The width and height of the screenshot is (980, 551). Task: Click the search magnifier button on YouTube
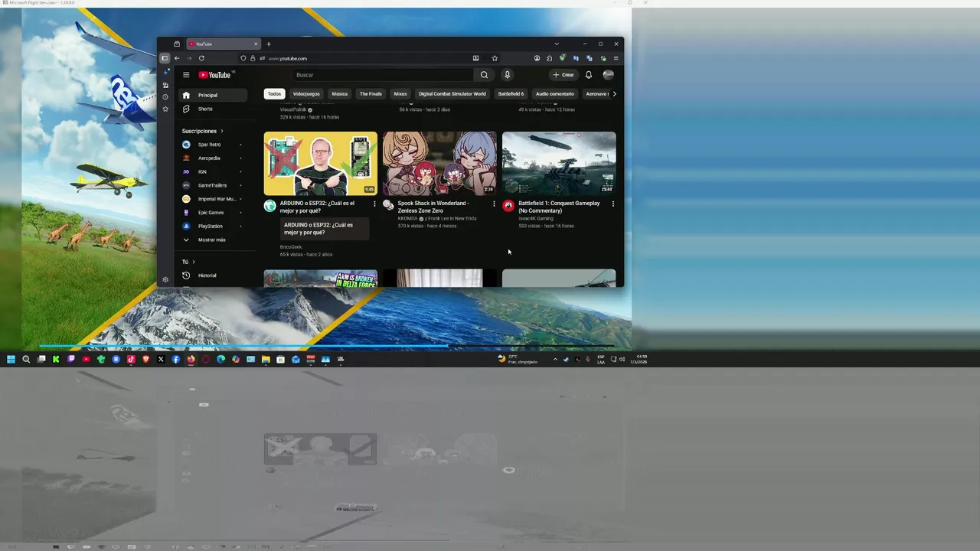tap(484, 75)
